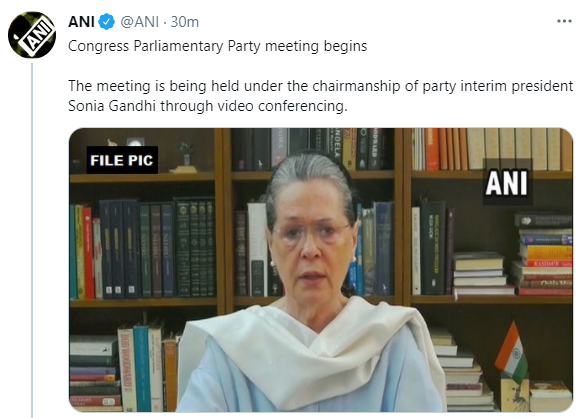
Task: Click the FILE PIC label on photo
Action: (x=122, y=160)
